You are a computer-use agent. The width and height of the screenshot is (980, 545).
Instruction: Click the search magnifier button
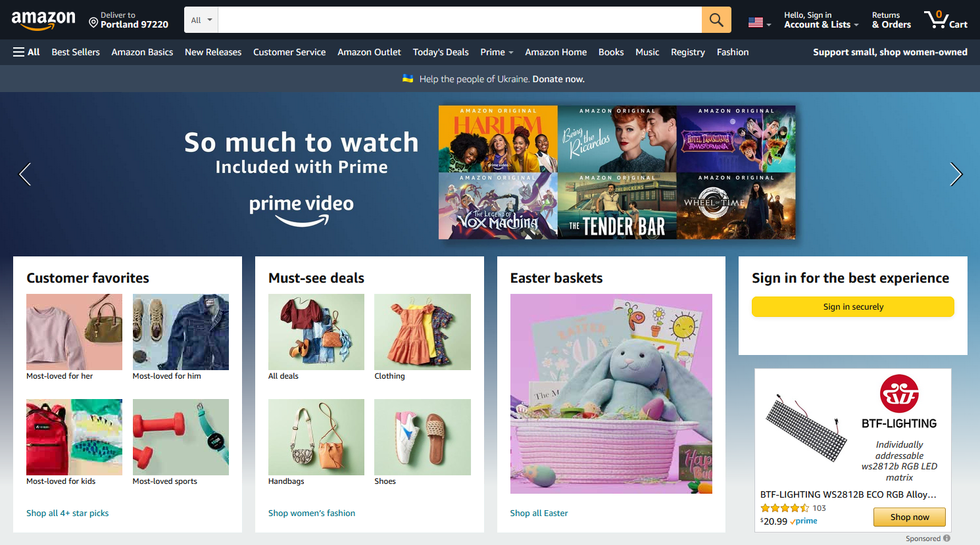[x=716, y=20]
